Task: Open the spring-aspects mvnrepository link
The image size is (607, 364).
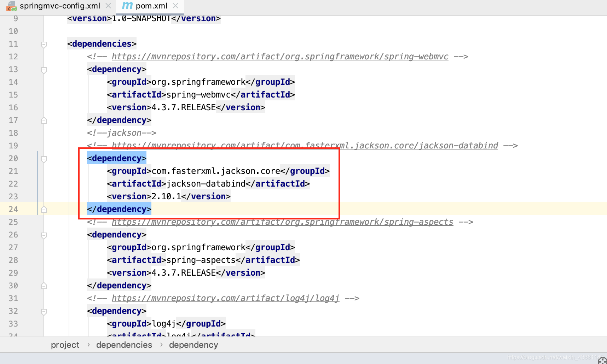Action: (283, 222)
